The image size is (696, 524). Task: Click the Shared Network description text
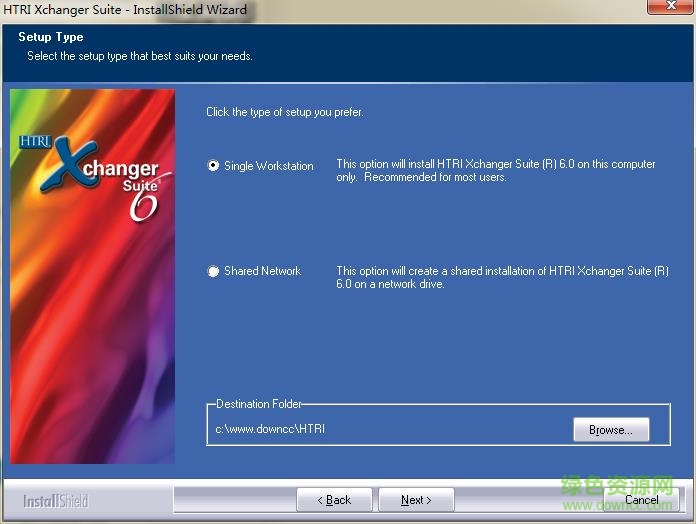pyautogui.click(x=502, y=277)
